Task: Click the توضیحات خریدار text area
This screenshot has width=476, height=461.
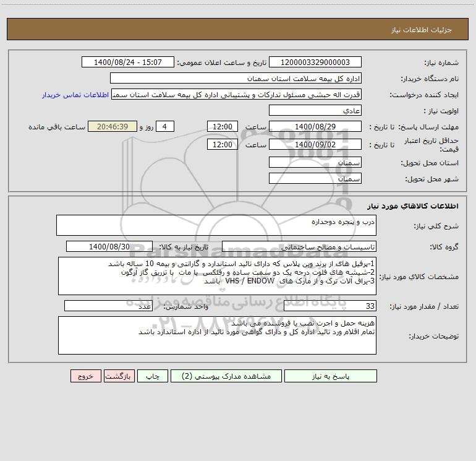Action: click(x=217, y=335)
